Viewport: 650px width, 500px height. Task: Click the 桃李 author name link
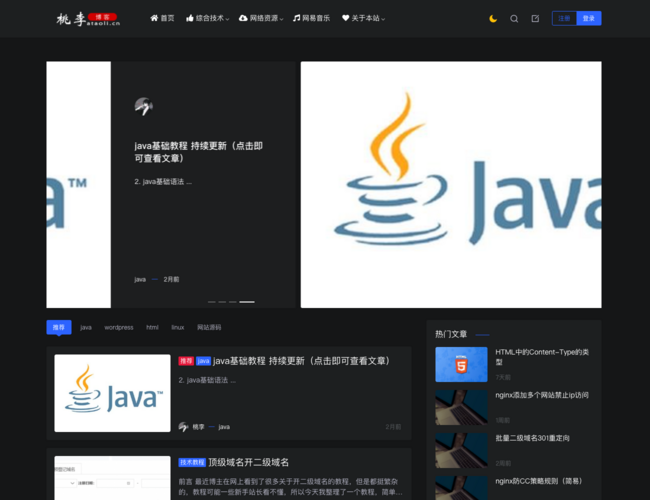pyautogui.click(x=198, y=427)
